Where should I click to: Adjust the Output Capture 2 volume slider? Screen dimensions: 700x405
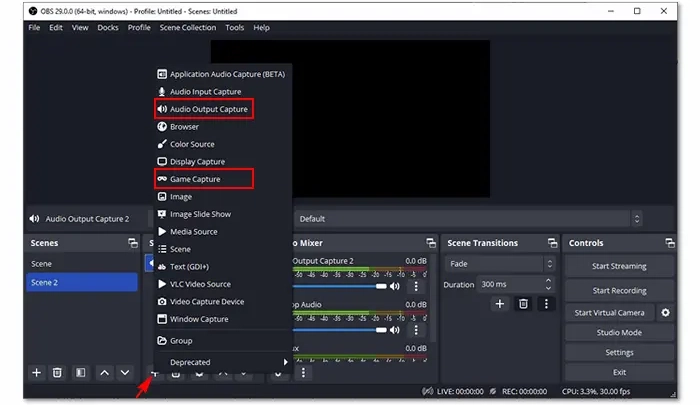click(x=340, y=286)
